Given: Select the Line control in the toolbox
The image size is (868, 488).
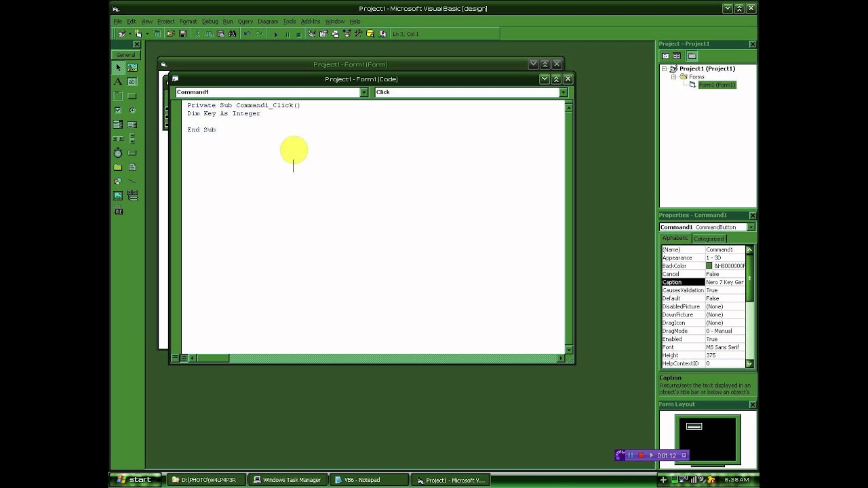Looking at the screenshot, I should click(x=132, y=182).
